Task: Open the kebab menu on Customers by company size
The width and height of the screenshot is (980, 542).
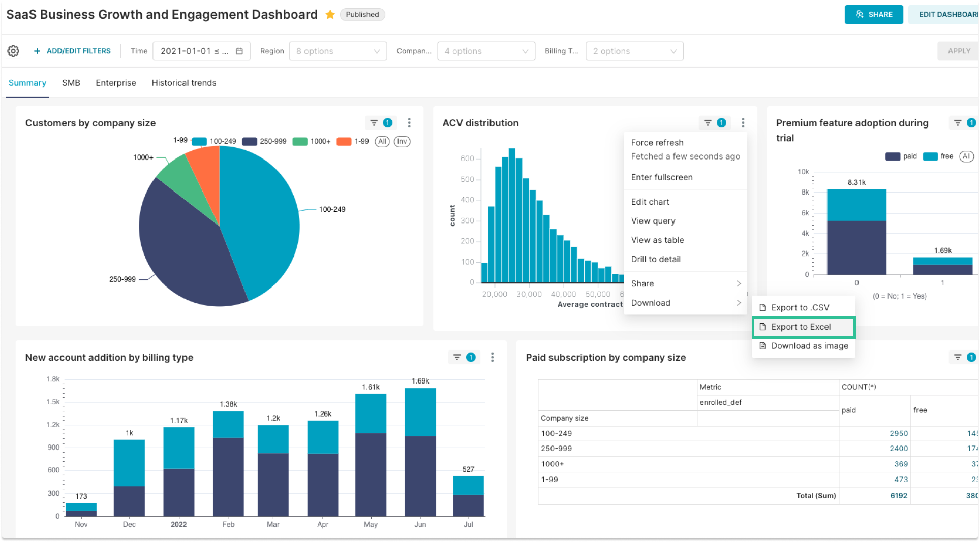Action: click(x=409, y=122)
